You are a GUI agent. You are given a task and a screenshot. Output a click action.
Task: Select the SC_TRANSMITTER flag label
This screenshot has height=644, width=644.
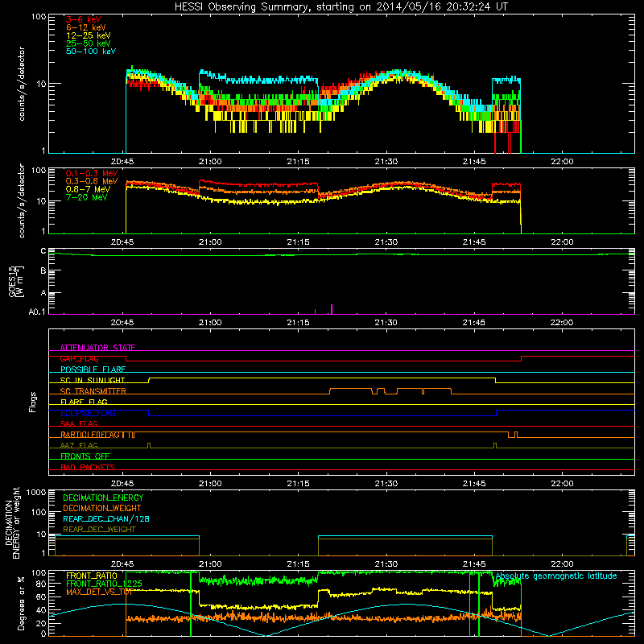coord(93,391)
